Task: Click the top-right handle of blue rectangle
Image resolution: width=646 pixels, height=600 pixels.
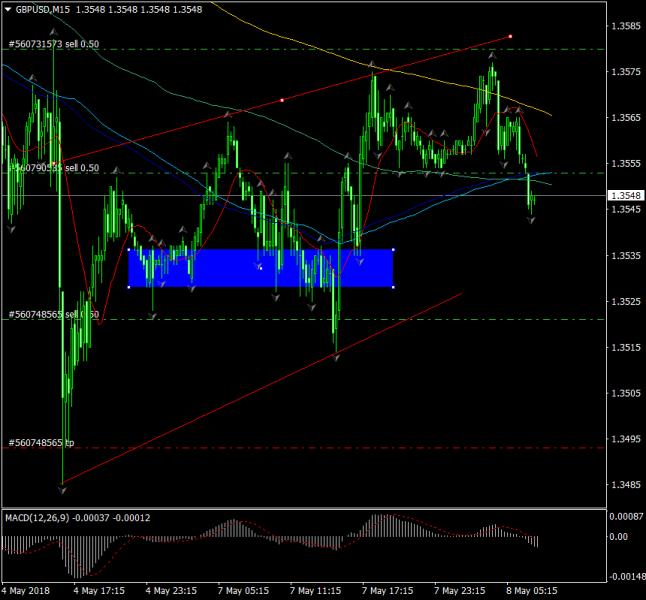Action: tap(393, 250)
